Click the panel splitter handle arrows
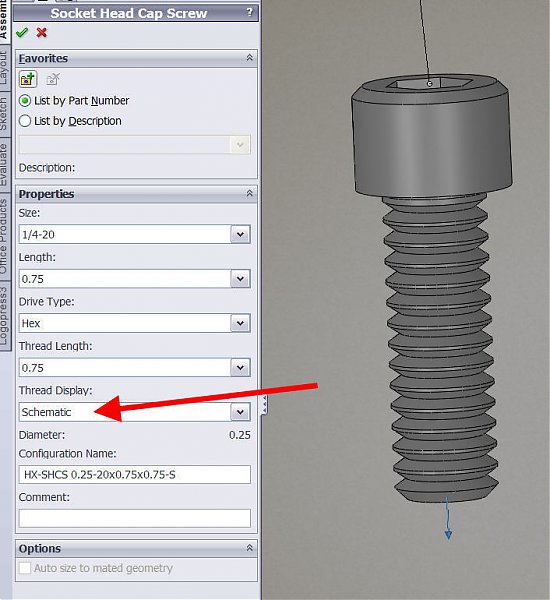The width and height of the screenshot is (550, 600). tap(264, 405)
